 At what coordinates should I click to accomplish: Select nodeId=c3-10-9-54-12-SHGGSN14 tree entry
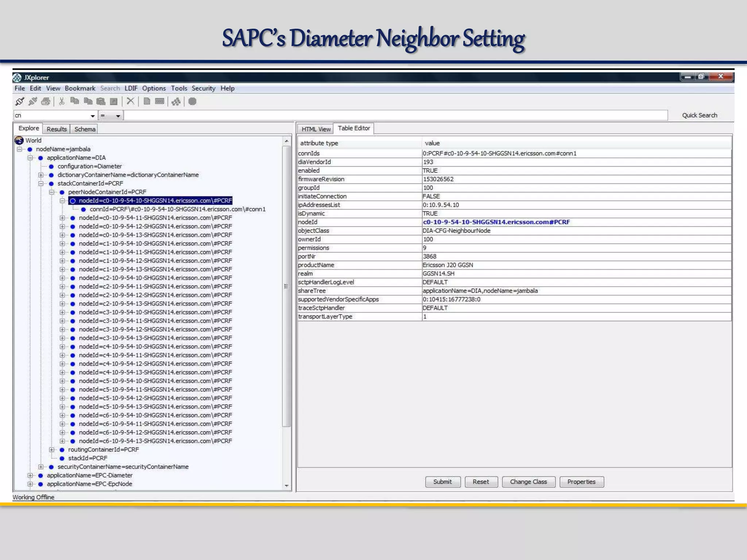click(155, 330)
